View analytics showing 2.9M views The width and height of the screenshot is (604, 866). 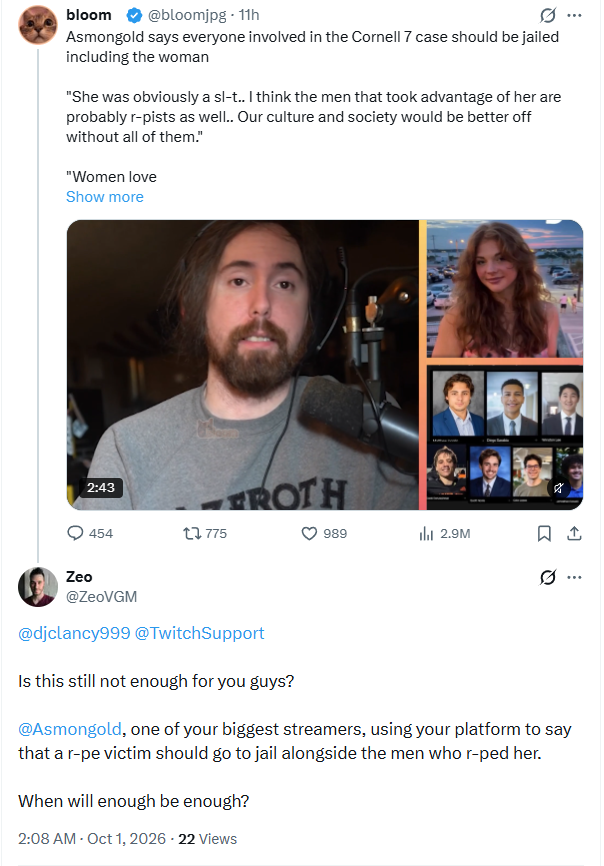445,533
